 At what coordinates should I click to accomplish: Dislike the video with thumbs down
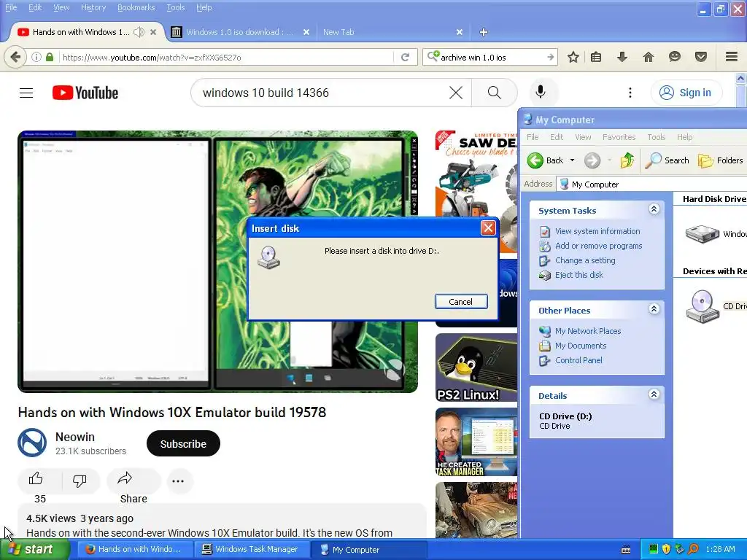(x=80, y=480)
